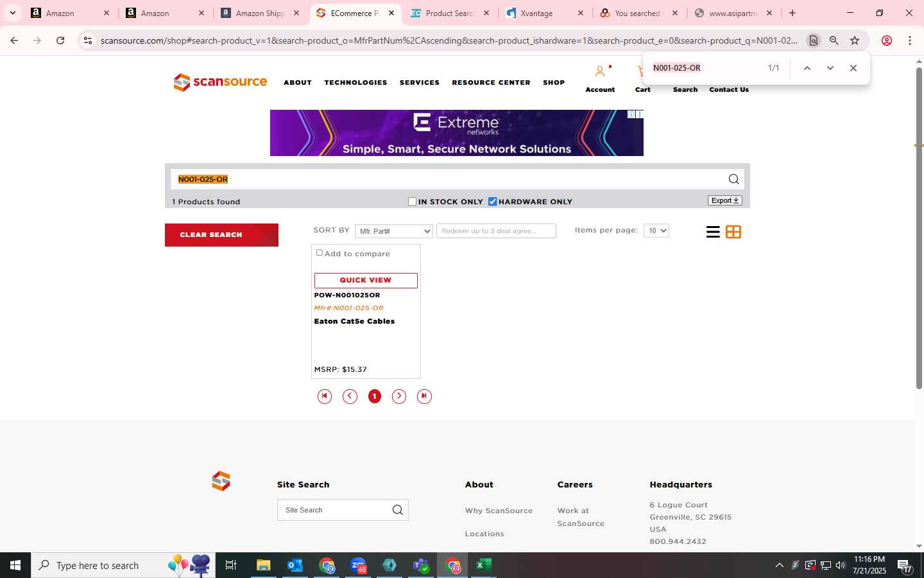This screenshot has height=578, width=924.
Task: Go to first page of results
Action: (325, 396)
